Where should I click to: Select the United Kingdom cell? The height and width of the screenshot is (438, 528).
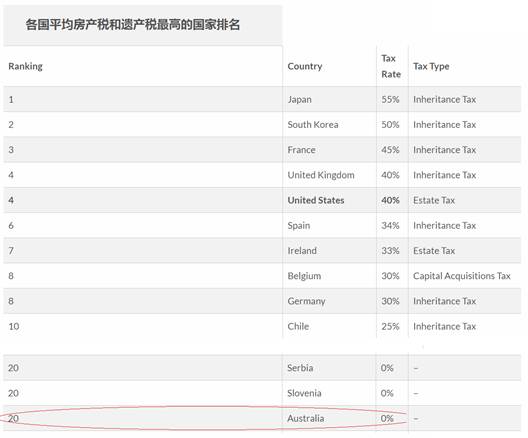pyautogui.click(x=321, y=175)
